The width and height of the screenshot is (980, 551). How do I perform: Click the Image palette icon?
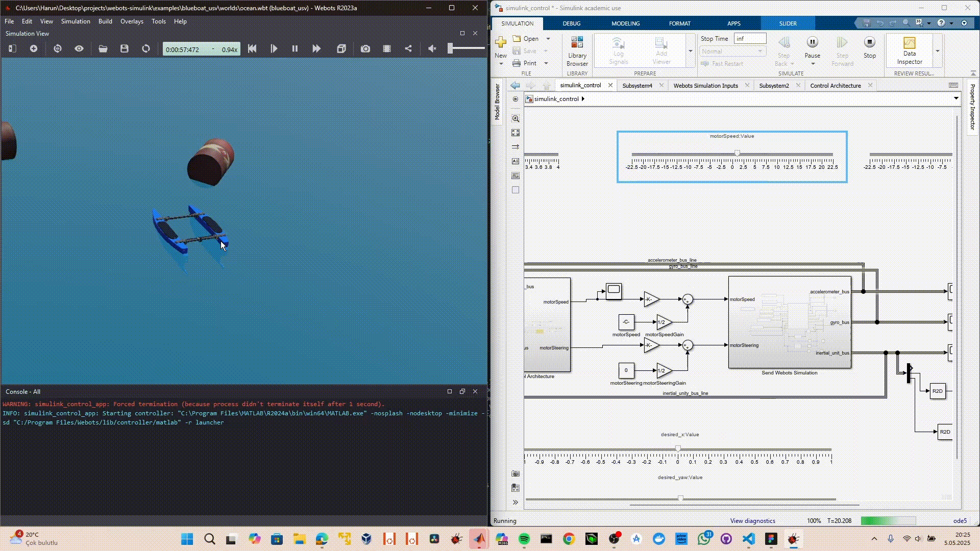click(516, 176)
